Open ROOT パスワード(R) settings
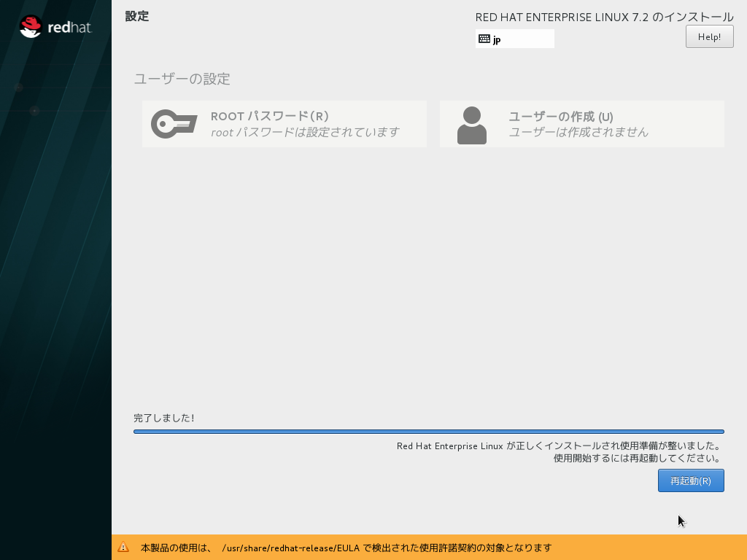The height and width of the screenshot is (560, 747). [x=285, y=124]
